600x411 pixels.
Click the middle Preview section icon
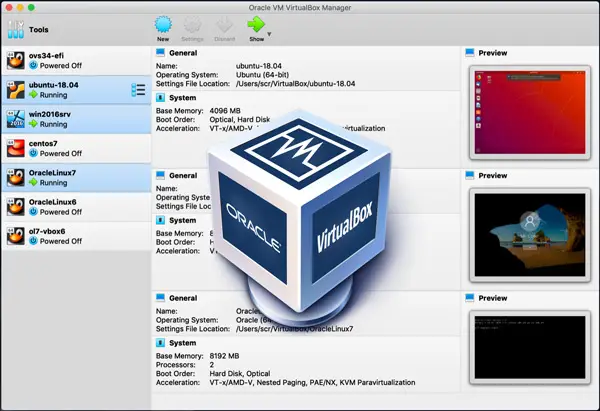470,175
